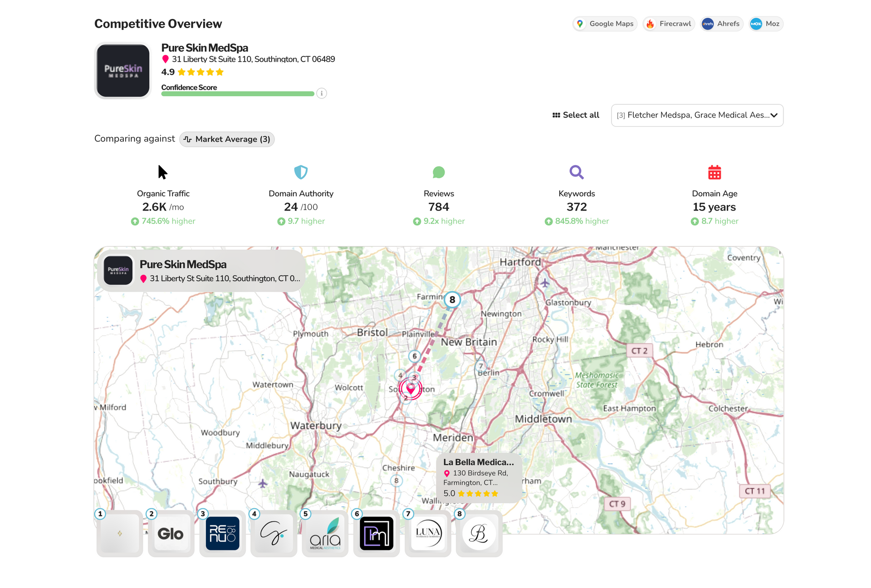Click the speech bubble icon above Reviews
The image size is (871, 588).
coord(438,172)
